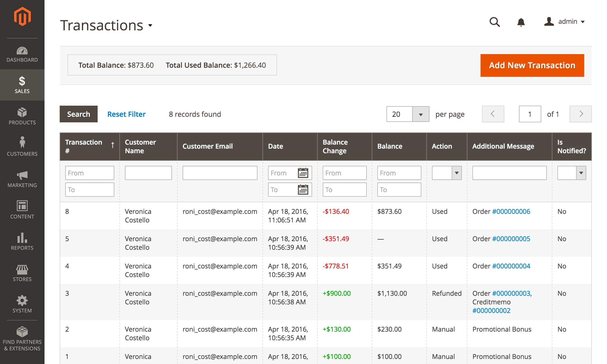Viewport: 607px width, 364px height.
Task: Open the Reports sidebar icon
Action: click(22, 242)
